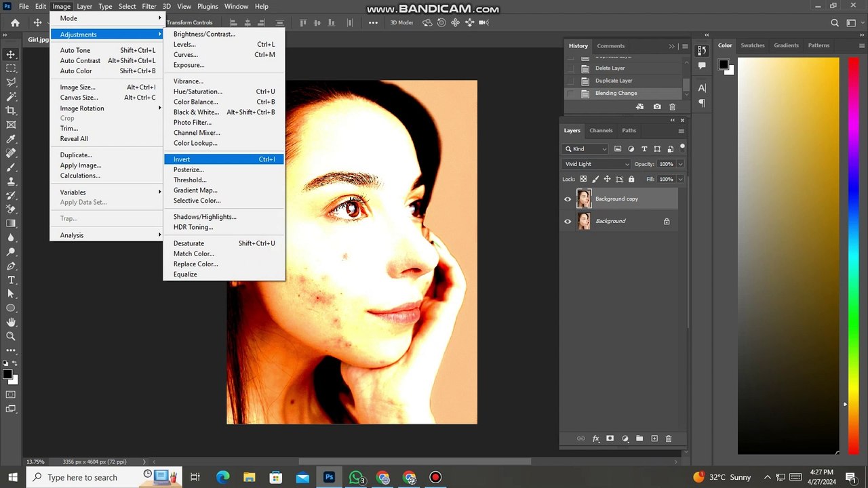
Task: Open the Vivid Light blend mode dropdown
Action: tap(597, 164)
